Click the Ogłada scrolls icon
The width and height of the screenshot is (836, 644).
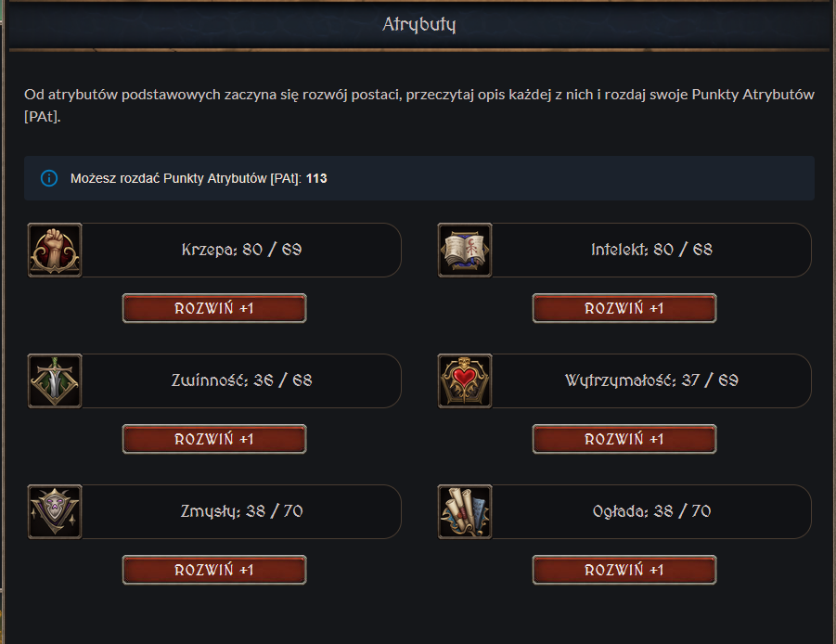pyautogui.click(x=465, y=511)
